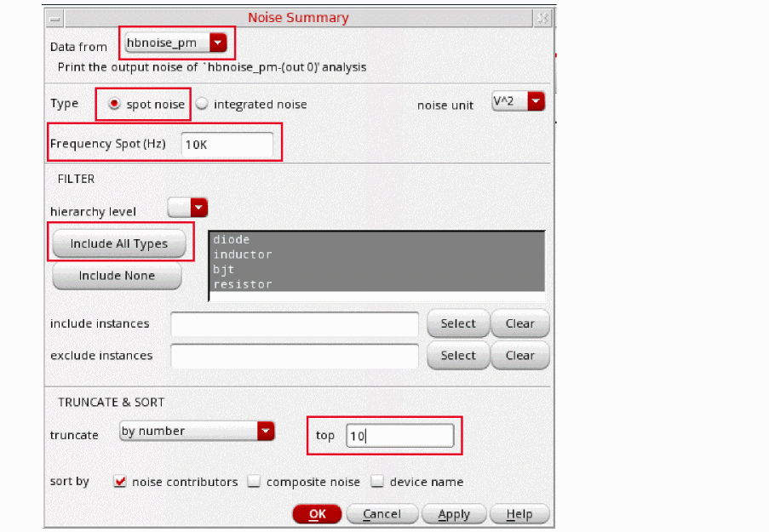Open the window menu icon in title bar
Screen dimensions: 769x532
tap(55, 19)
